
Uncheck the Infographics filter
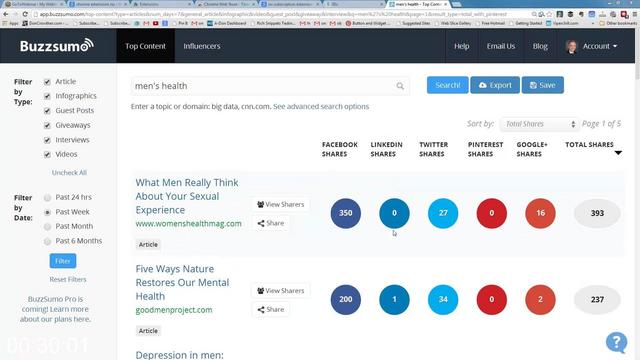47,96
